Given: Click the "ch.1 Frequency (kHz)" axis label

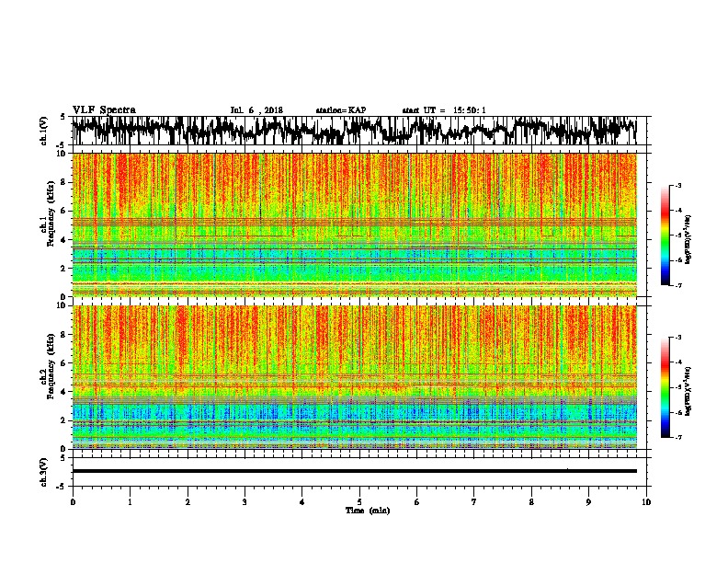Looking at the screenshot, I should coord(48,214).
